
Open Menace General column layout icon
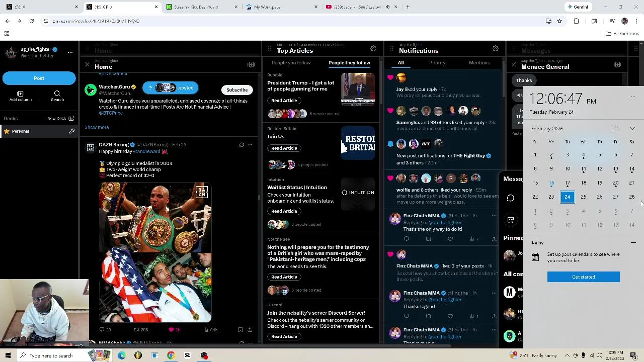pyautogui.click(x=617, y=64)
